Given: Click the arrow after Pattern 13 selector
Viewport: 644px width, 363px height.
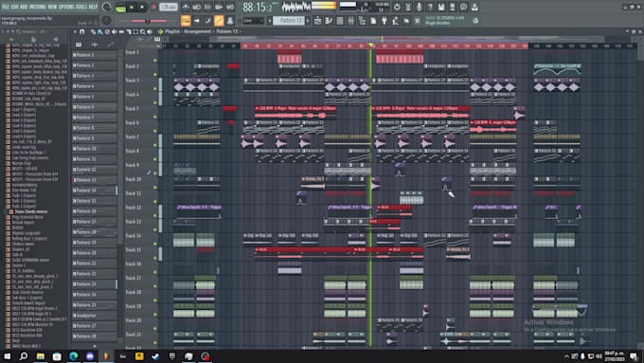Looking at the screenshot, I should pos(308,21).
